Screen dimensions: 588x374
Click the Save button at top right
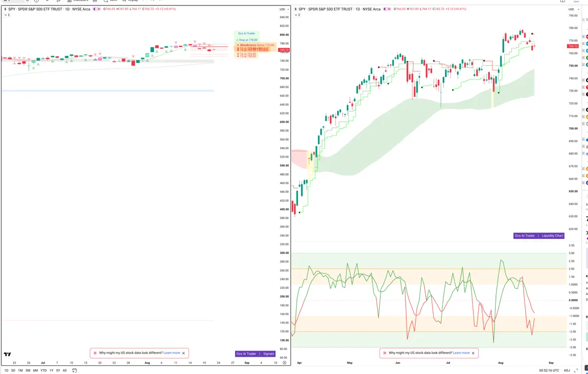coord(576,1)
